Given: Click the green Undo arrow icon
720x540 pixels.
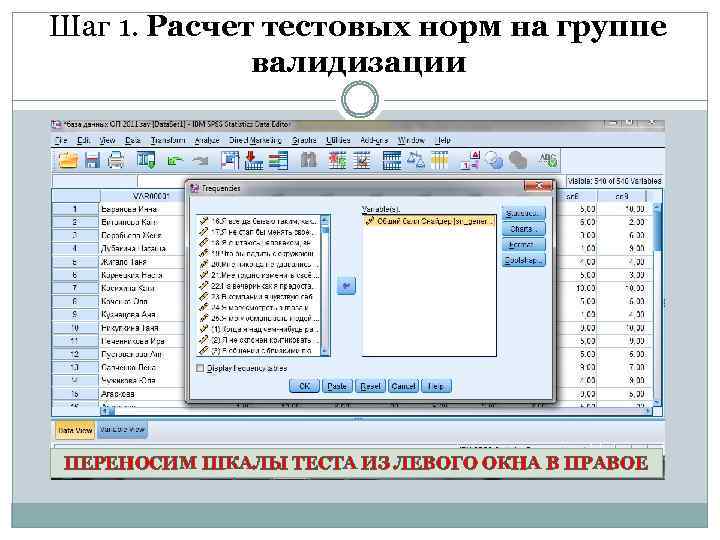Looking at the screenshot, I should (x=175, y=161).
